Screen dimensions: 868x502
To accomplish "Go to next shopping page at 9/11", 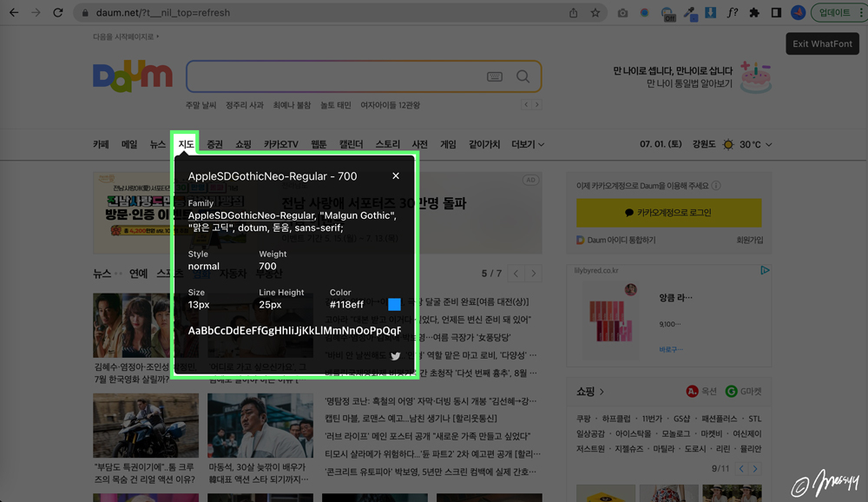I will (x=755, y=469).
